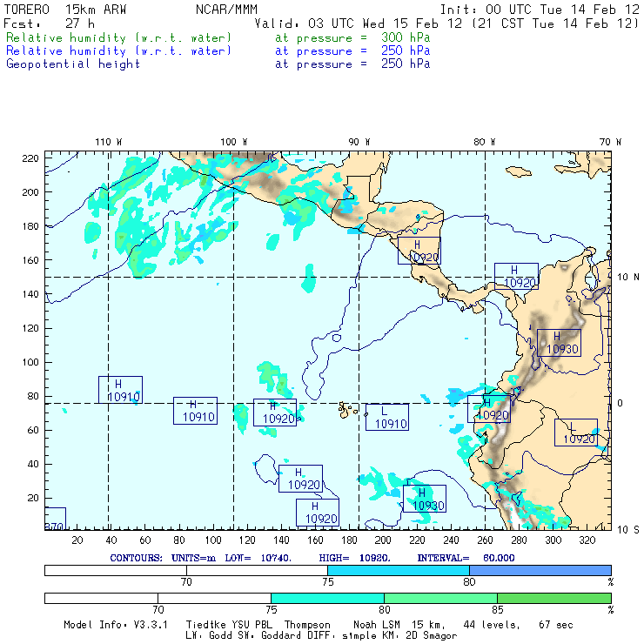Viewport: 644px width, 644px height.
Task: Click the '70 W' longitude label
Action: click(610, 142)
